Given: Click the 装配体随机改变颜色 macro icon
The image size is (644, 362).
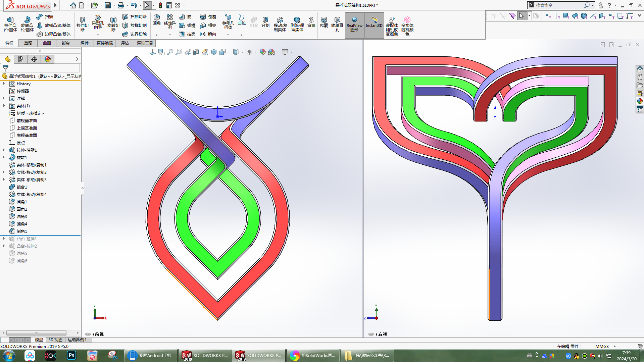Looking at the screenshot, I should [392, 26].
